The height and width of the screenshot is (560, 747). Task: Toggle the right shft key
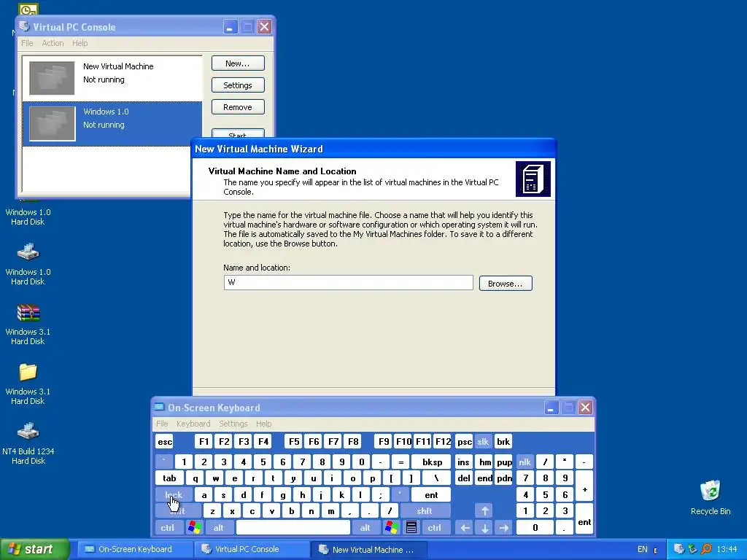(x=425, y=511)
